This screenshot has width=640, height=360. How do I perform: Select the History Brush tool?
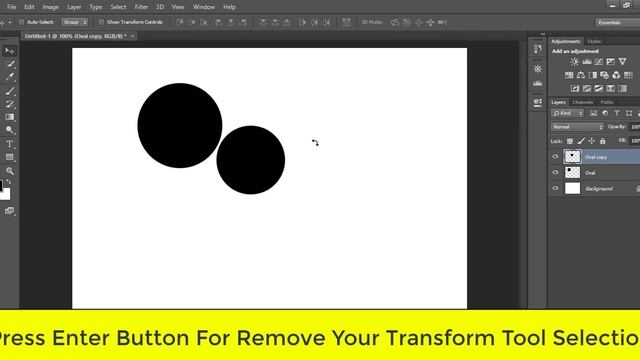pyautogui.click(x=10, y=104)
